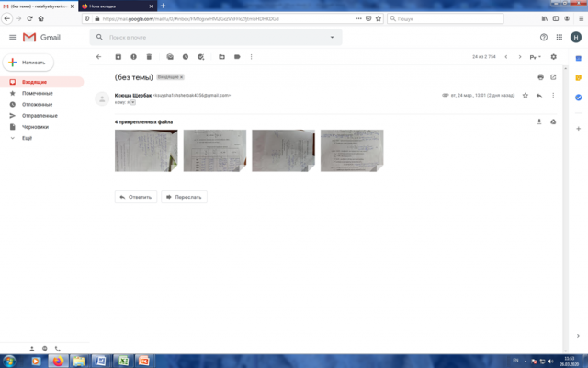Show the newer conversation
588x368 pixels.
pos(506,57)
